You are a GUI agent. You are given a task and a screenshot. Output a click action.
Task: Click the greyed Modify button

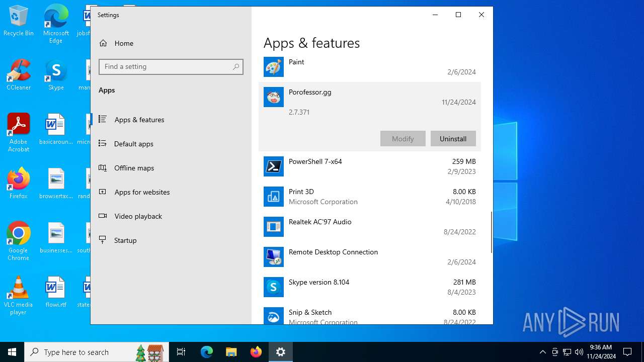pos(403,139)
